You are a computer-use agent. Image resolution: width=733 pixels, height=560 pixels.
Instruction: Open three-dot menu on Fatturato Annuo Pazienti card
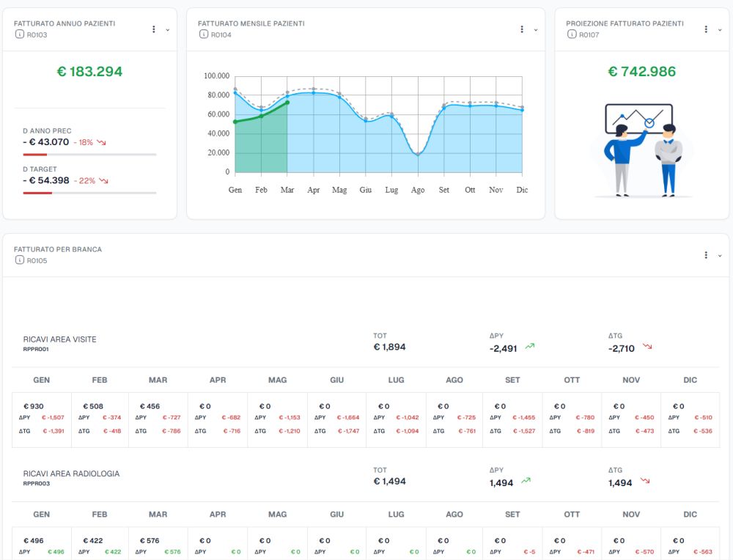(154, 29)
